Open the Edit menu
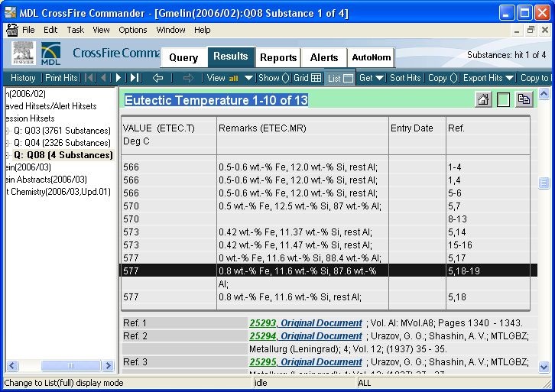The image size is (555, 392). click(50, 30)
